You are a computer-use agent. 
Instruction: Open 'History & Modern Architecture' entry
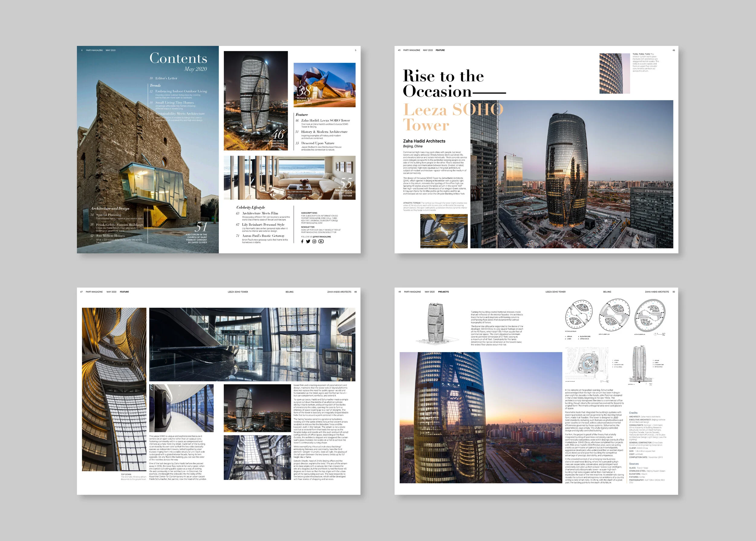click(x=324, y=132)
